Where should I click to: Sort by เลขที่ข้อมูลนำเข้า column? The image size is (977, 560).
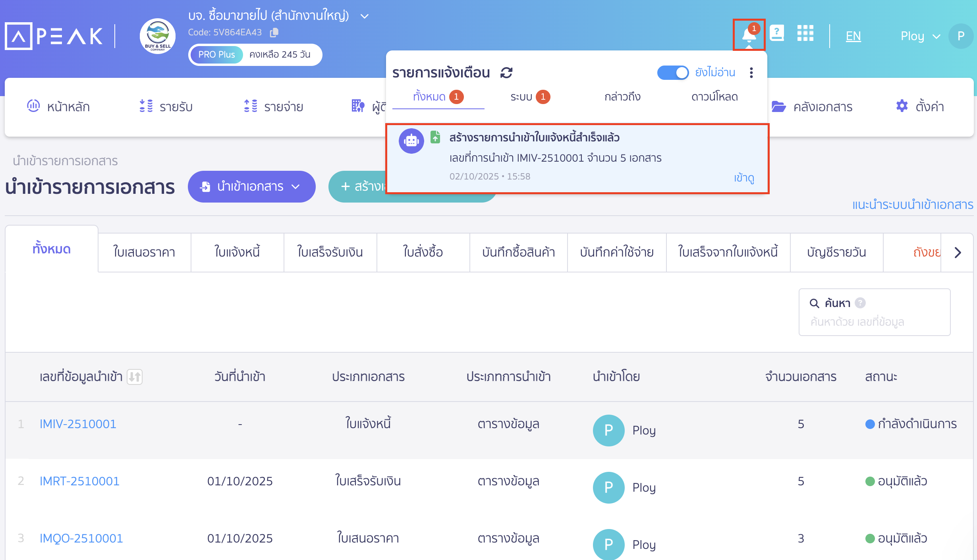pyautogui.click(x=135, y=377)
